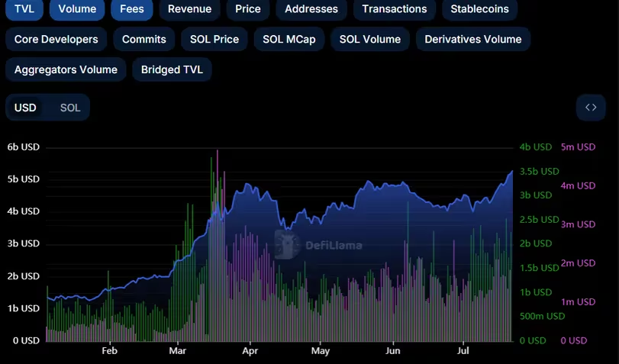Enable Derivatives Volume metric
Viewport: 619px width, 364px height.
pos(473,39)
